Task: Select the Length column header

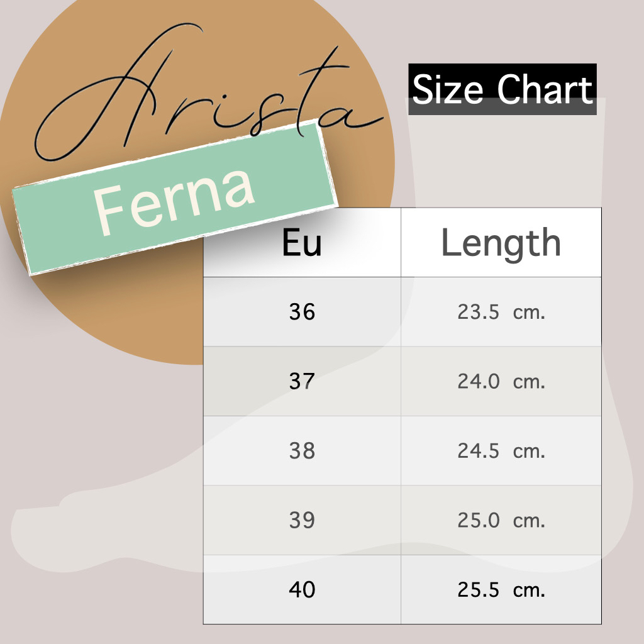Action: point(501,243)
